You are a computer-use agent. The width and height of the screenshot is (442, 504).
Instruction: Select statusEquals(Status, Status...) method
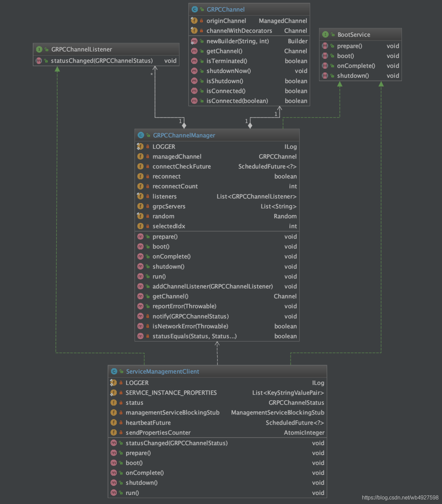217,336
